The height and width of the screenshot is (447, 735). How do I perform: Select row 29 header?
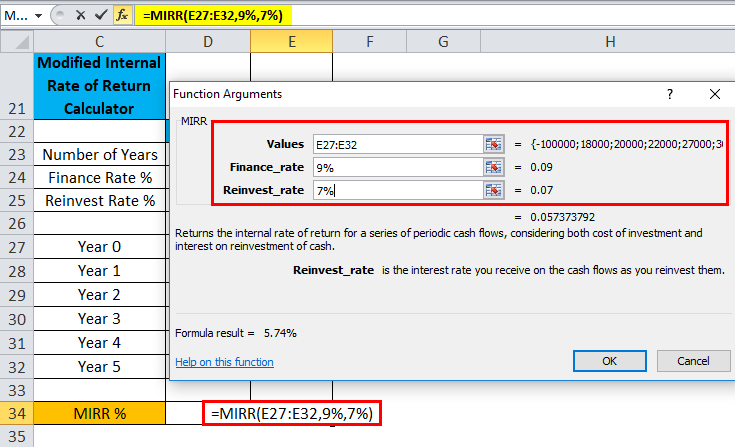pyautogui.click(x=17, y=295)
